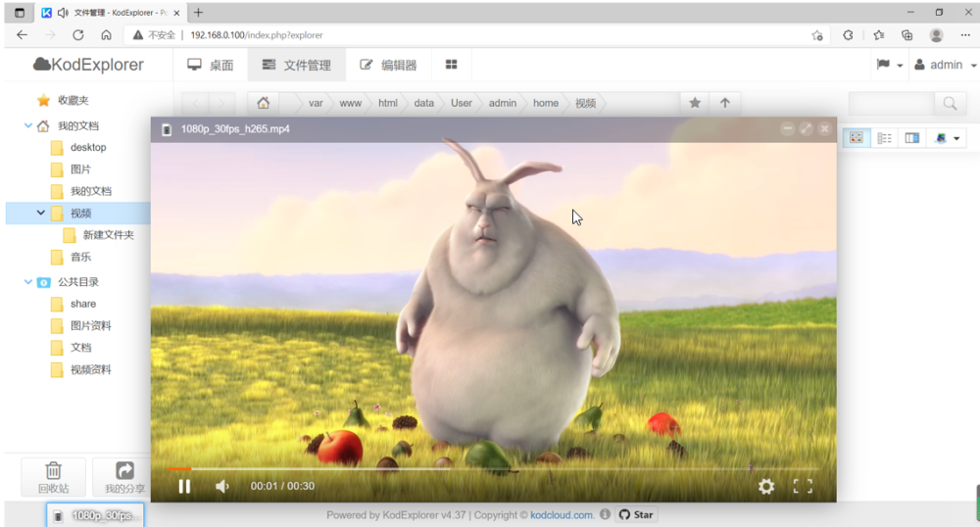
Task: Open the recycle bin (回收站)
Action: tap(54, 477)
